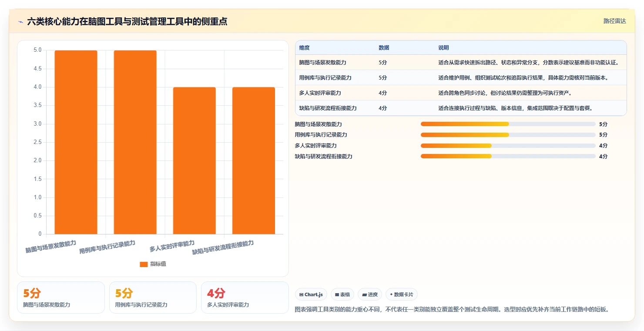Click the 5分 table cell in the 用例库与执行记录能力 row
This screenshot has width=644, height=331.
383,78
